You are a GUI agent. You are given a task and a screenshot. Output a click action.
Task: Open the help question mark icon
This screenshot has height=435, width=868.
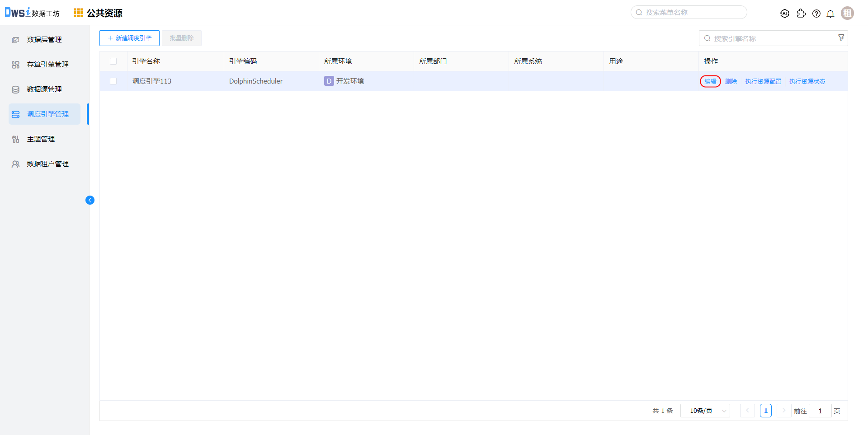(816, 14)
